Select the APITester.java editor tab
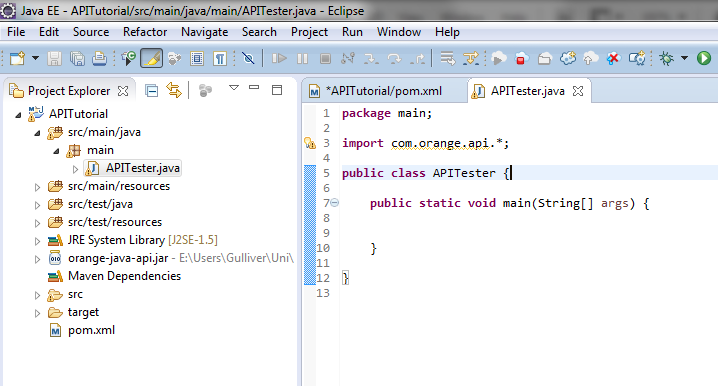 coord(528,91)
